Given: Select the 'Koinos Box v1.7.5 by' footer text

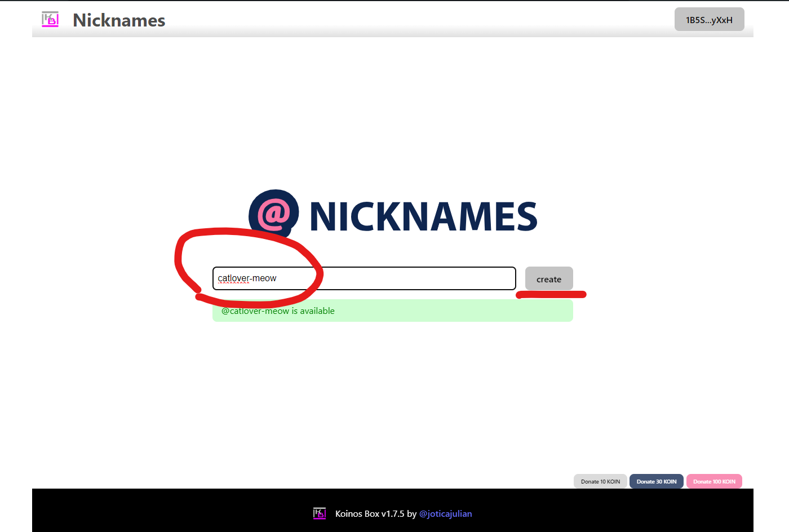Looking at the screenshot, I should pyautogui.click(x=376, y=514).
